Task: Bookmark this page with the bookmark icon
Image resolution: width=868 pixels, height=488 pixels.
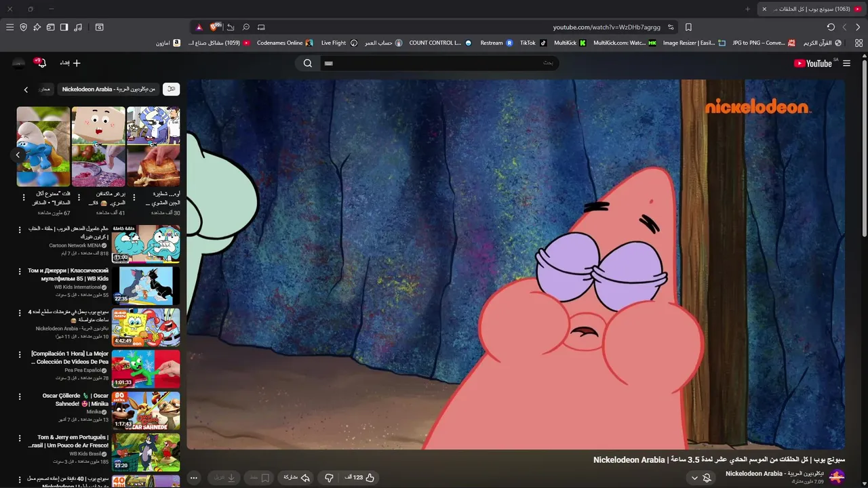Action: (688, 27)
